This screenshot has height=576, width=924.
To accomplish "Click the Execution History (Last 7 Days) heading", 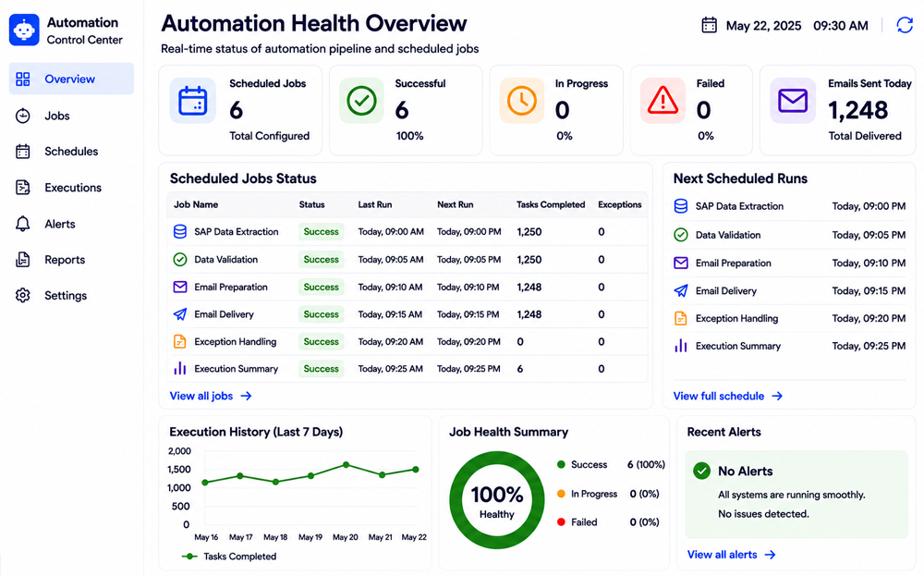I will click(x=256, y=432).
